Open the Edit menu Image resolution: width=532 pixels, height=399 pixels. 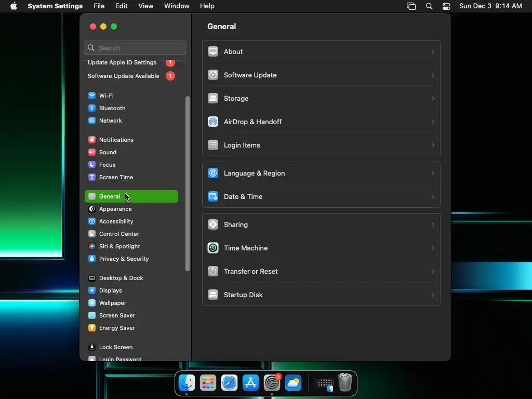point(121,6)
